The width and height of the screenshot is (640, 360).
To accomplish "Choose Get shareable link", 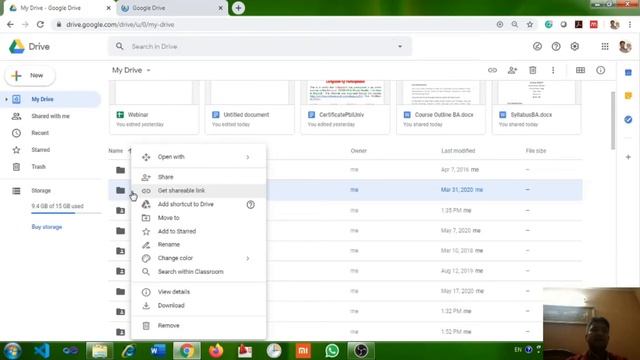I will point(198,191).
